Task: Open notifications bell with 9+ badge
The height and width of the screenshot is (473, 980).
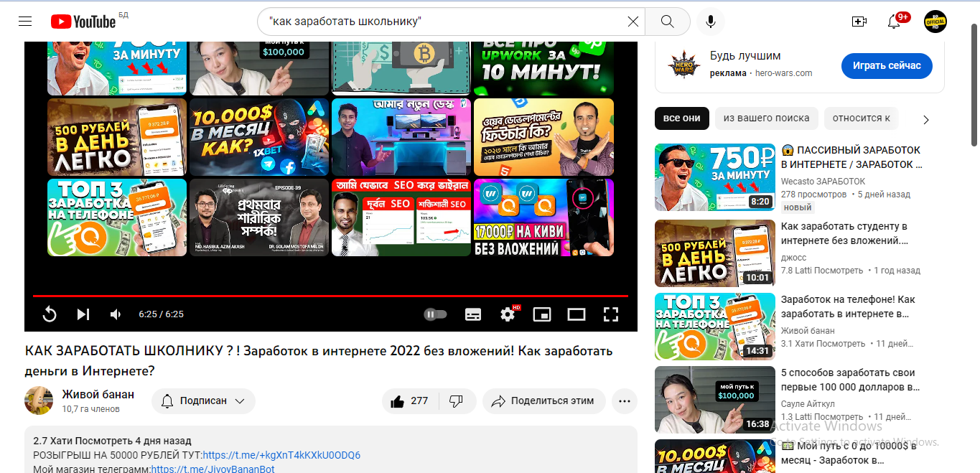Action: click(x=895, y=22)
